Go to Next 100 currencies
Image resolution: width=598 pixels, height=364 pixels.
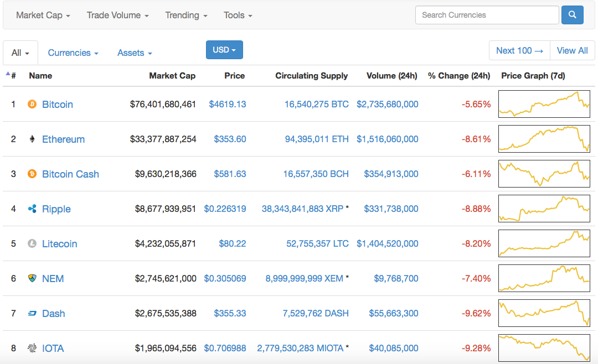coord(519,50)
